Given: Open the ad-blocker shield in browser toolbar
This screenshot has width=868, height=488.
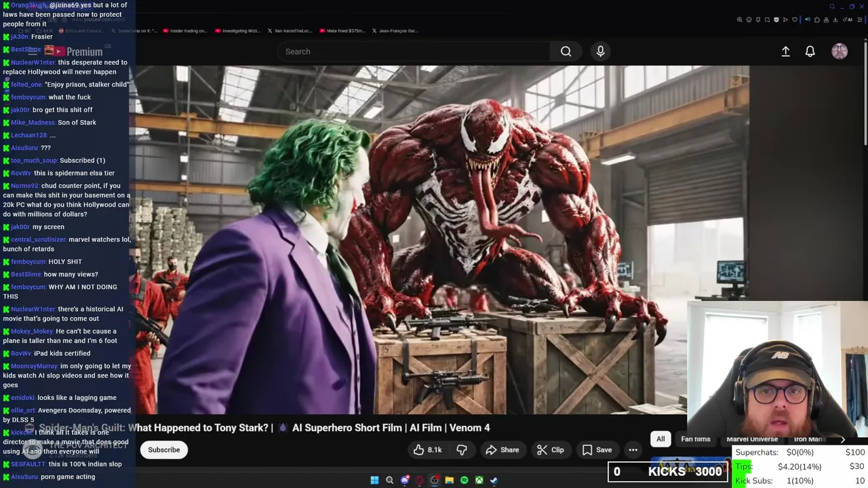Looking at the screenshot, I should pyautogui.click(x=776, y=20).
